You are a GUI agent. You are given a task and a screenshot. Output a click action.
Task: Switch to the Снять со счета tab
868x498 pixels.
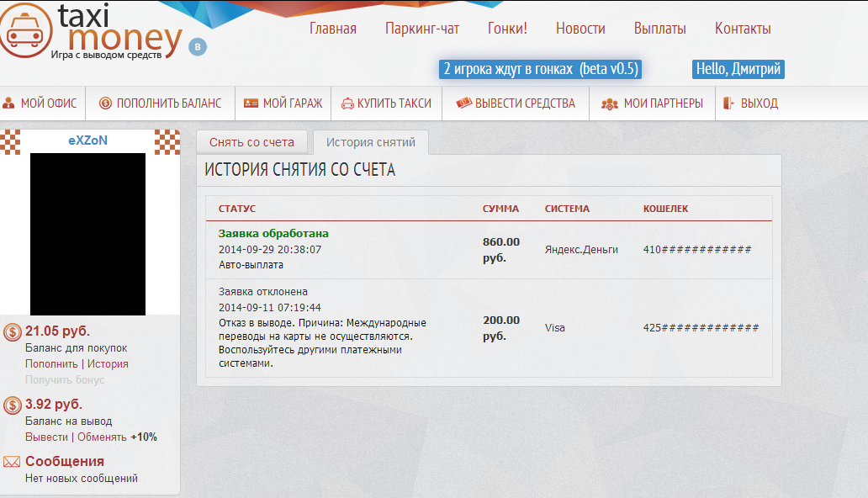point(251,142)
